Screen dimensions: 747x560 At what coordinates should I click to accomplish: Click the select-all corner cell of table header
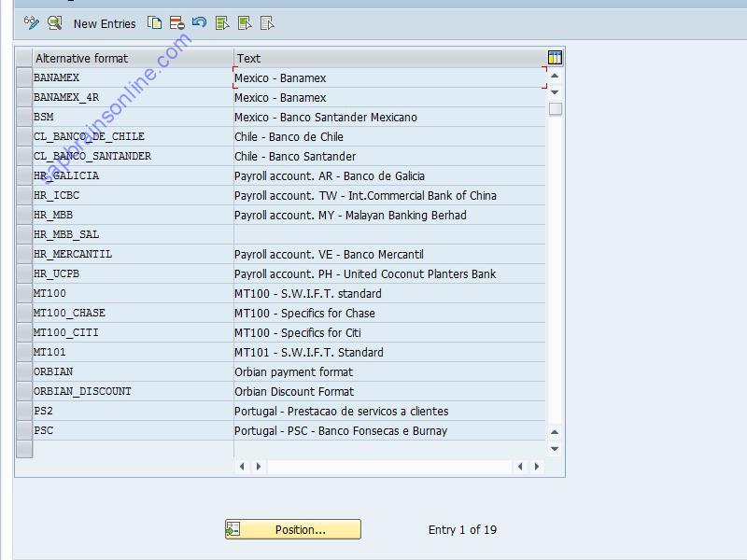pos(24,58)
